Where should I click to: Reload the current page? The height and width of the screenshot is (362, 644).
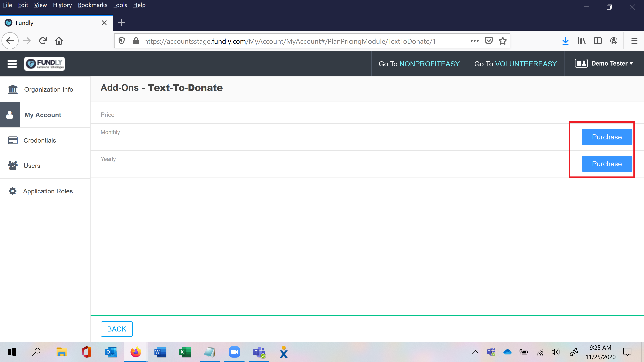(x=43, y=41)
